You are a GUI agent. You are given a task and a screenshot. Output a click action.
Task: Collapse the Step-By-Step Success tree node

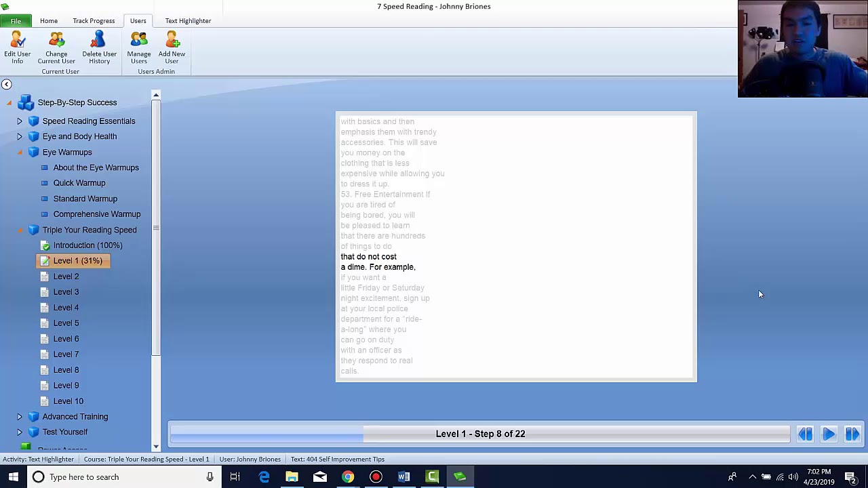click(x=9, y=103)
